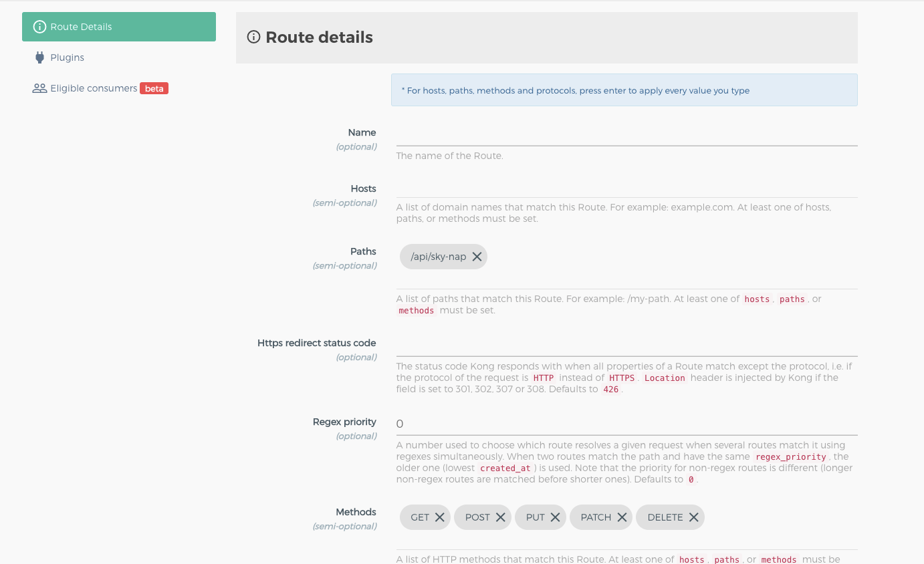
Task: Remove the PATCH method chip
Action: 622,517
